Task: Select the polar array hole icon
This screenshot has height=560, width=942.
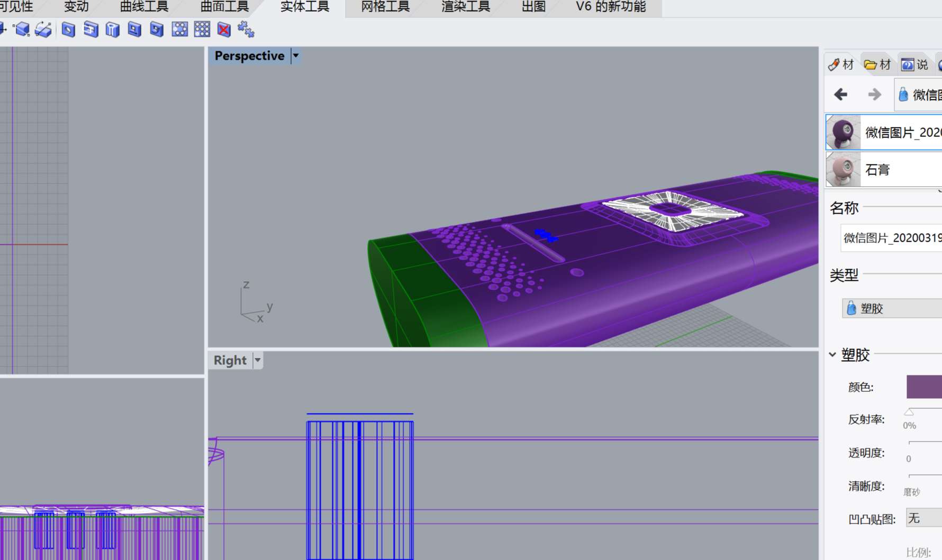Action: (x=179, y=30)
